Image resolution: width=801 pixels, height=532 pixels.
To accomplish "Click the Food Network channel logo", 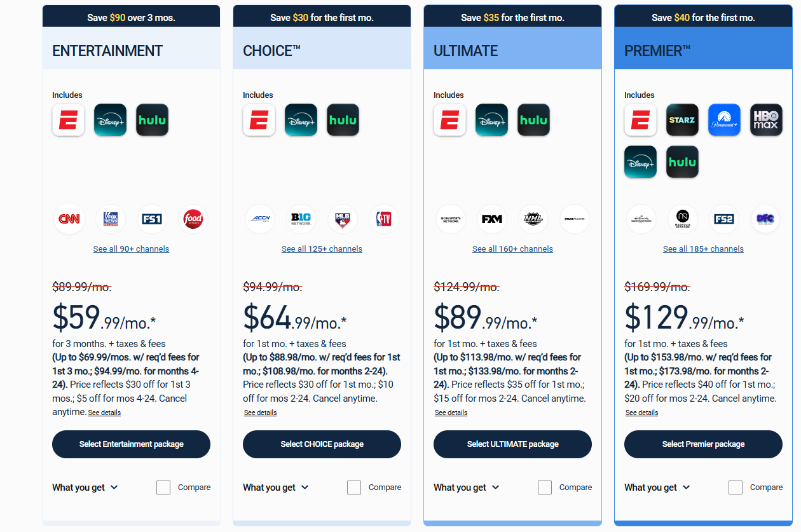I will [x=193, y=219].
